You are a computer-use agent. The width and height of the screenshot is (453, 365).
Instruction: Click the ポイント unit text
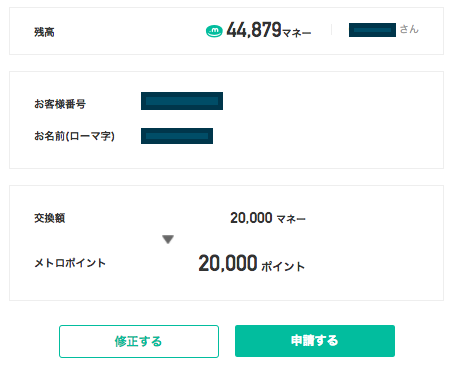click(x=283, y=267)
